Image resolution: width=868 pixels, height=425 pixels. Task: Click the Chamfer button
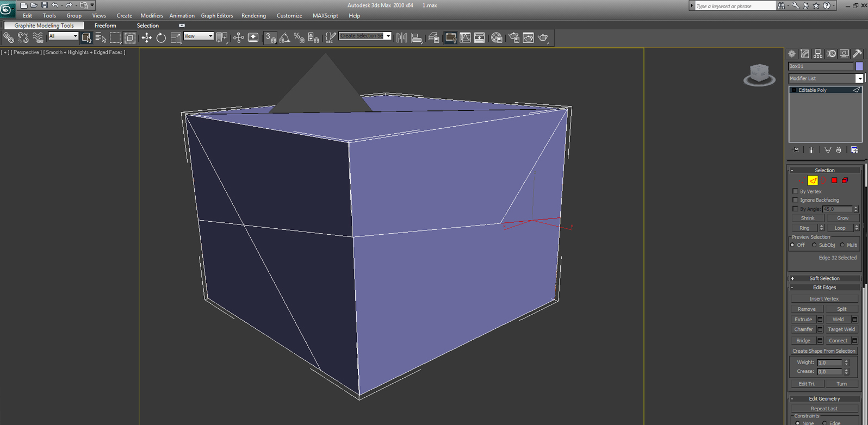point(803,329)
